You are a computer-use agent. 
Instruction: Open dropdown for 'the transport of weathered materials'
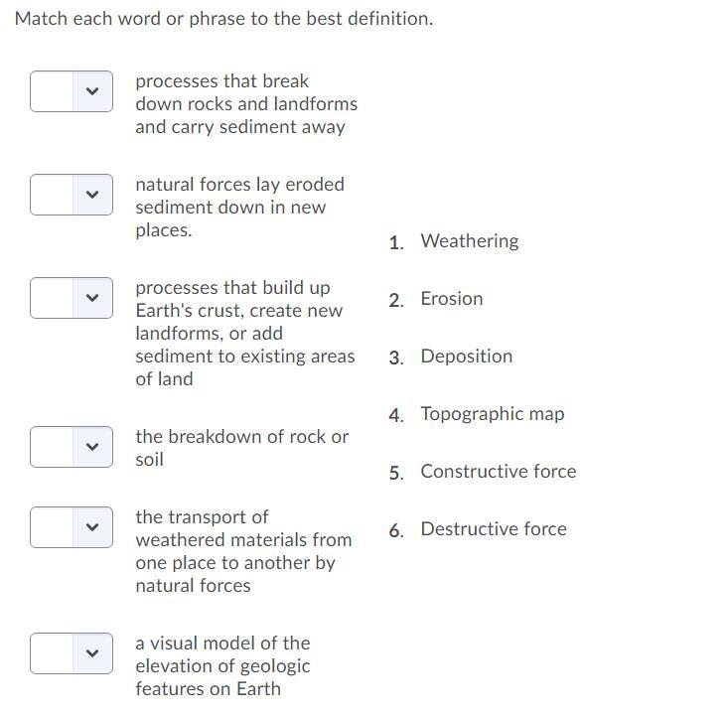71,527
